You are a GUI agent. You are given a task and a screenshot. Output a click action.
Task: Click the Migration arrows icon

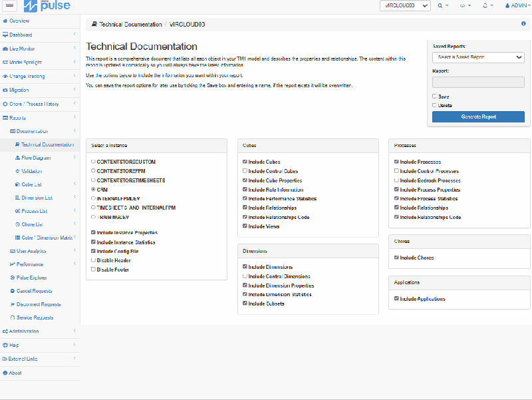(x=5, y=90)
